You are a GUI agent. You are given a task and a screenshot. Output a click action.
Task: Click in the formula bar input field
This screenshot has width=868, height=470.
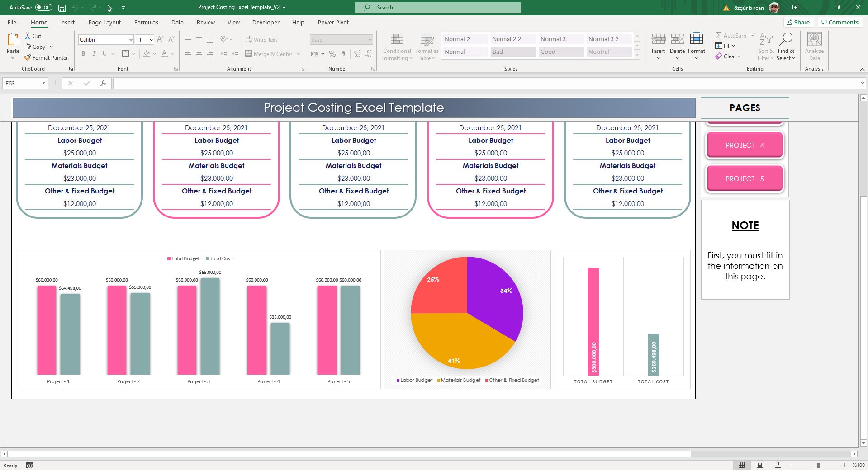(x=486, y=83)
